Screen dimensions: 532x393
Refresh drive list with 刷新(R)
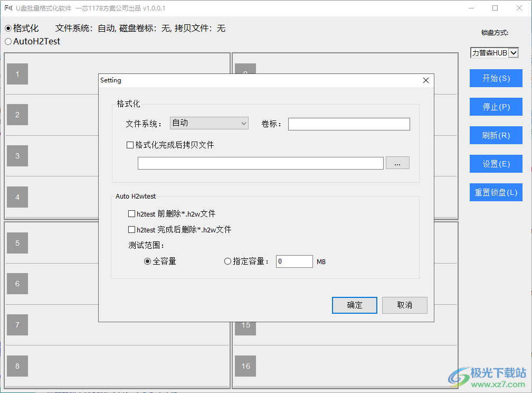click(496, 135)
